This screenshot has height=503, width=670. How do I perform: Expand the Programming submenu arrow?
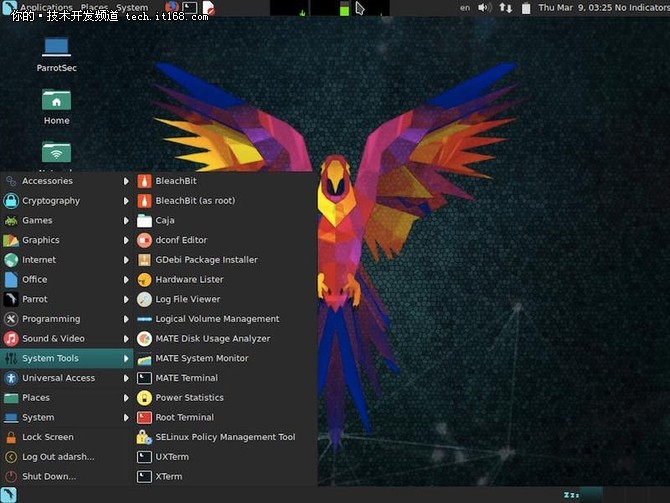coord(126,319)
